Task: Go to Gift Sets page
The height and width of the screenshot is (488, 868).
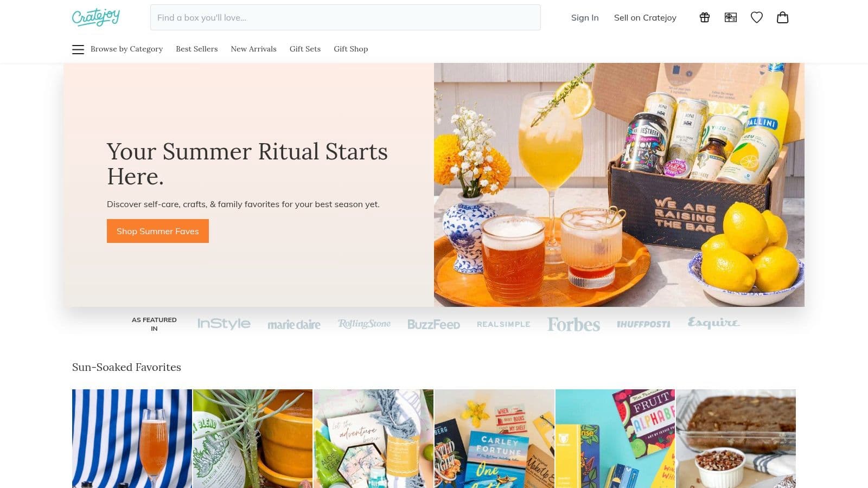Action: pyautogui.click(x=305, y=49)
